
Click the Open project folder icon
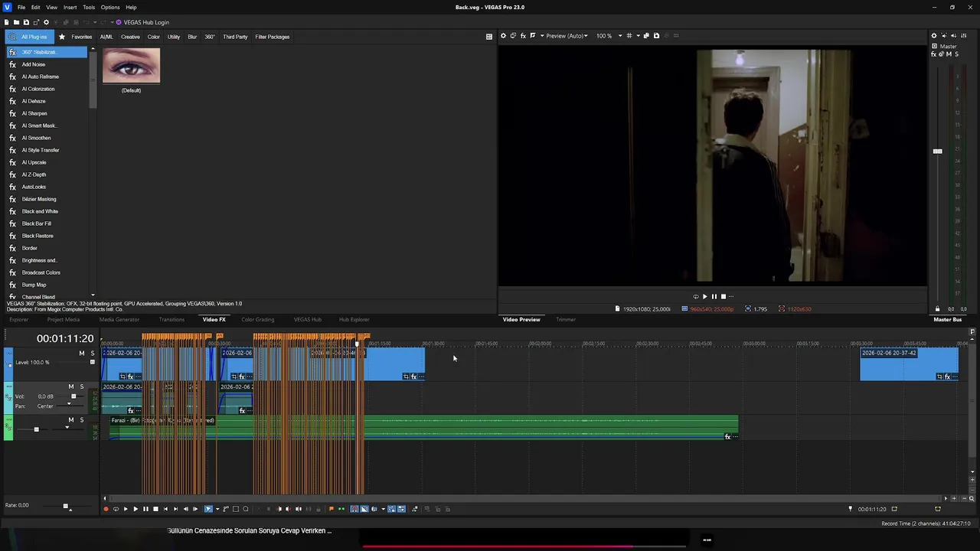[x=16, y=22]
